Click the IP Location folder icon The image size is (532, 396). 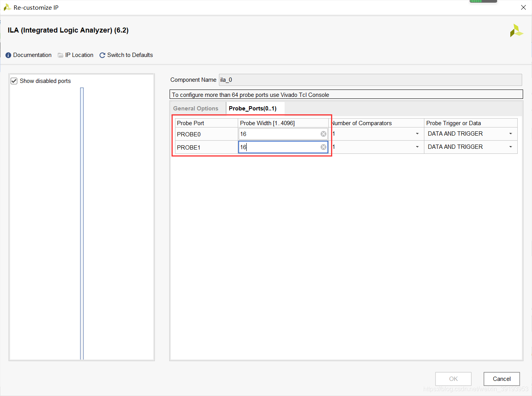[x=60, y=55]
